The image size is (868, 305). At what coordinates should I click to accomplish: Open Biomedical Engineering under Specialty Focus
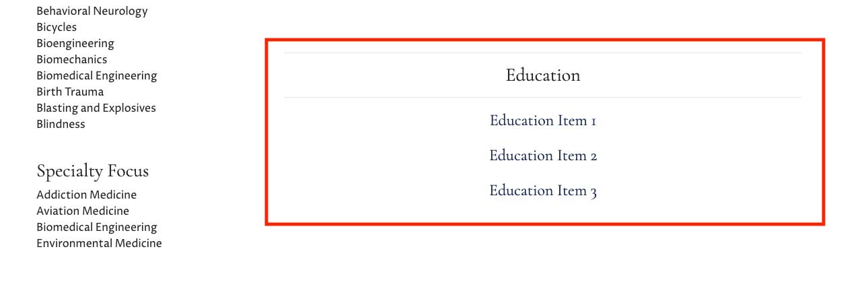(x=96, y=228)
